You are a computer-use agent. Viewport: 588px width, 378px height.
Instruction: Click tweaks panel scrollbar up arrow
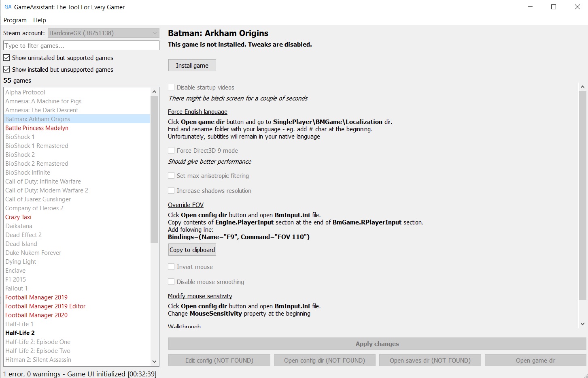(582, 87)
